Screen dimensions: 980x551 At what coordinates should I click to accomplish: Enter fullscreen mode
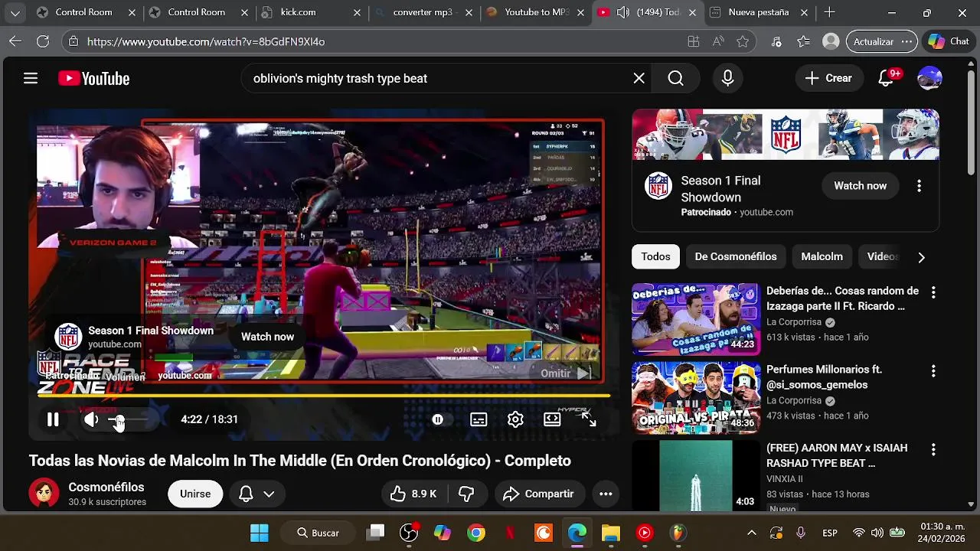[589, 419]
